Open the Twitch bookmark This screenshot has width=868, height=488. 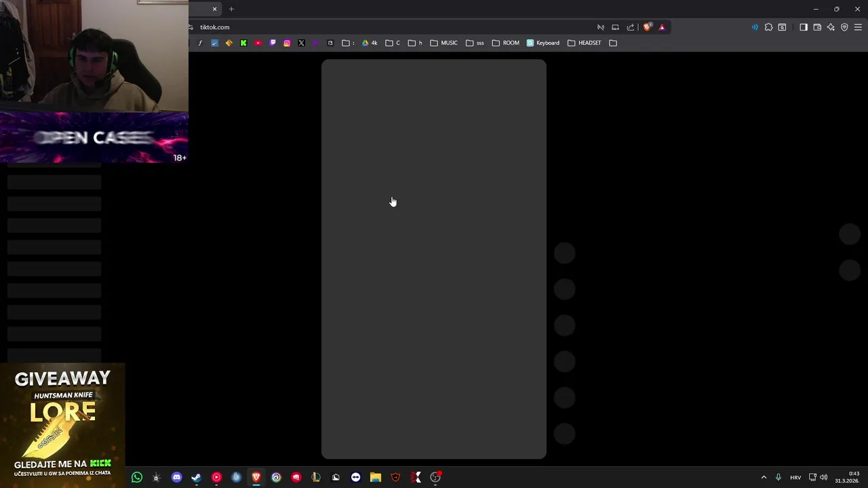tap(273, 43)
